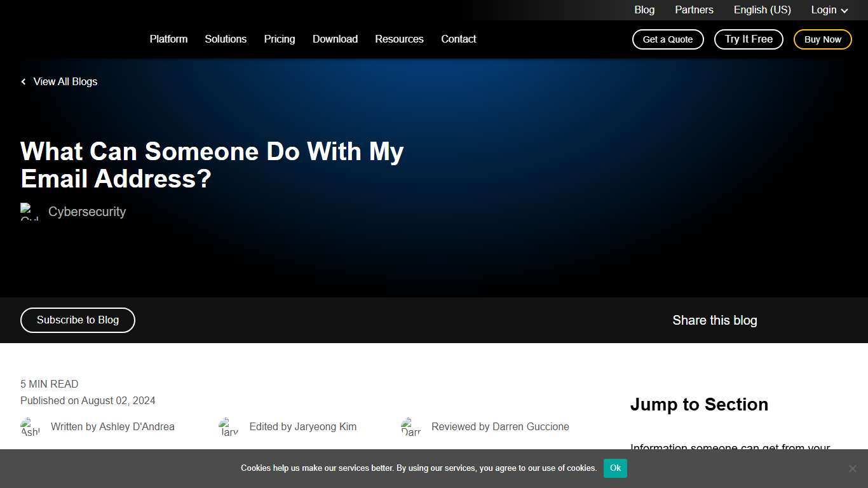This screenshot has width=868, height=488.
Task: Click the back chevron beside View All Blogs
Action: coord(24,82)
